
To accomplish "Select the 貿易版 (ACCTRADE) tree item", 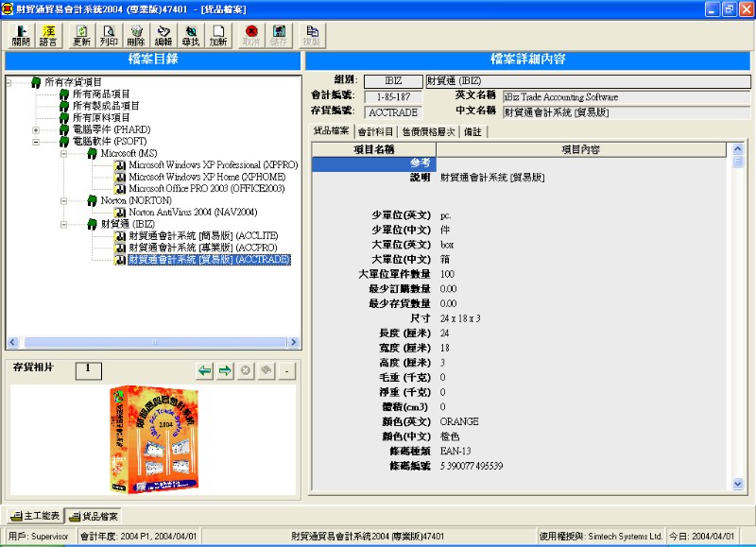I will click(x=209, y=259).
